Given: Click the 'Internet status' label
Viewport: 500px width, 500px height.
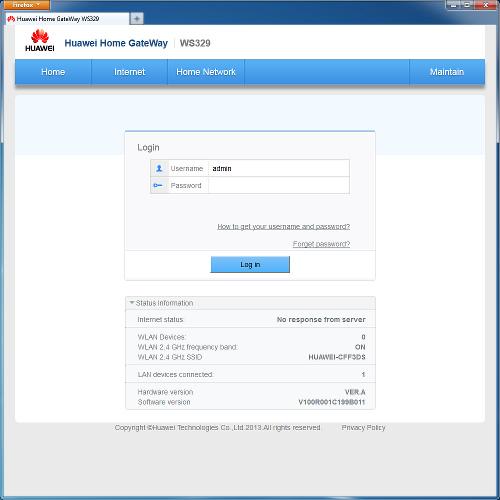Looking at the screenshot, I should pyautogui.click(x=161, y=320).
